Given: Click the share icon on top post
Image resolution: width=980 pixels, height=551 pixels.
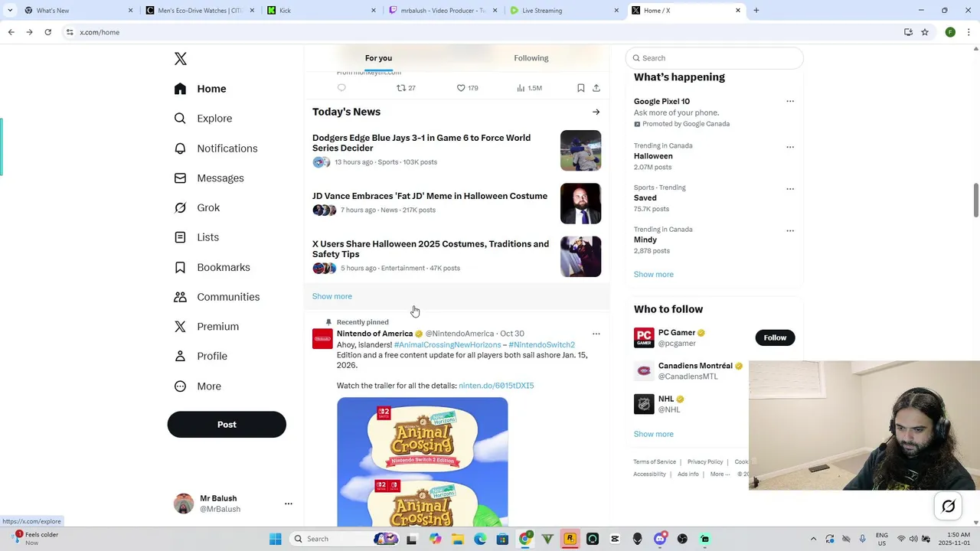Looking at the screenshot, I should click(x=596, y=88).
